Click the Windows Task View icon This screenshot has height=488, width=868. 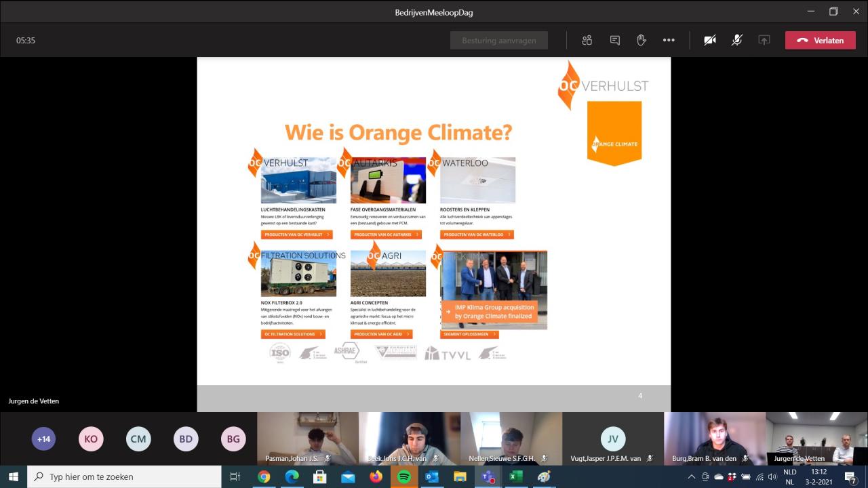pyautogui.click(x=235, y=476)
